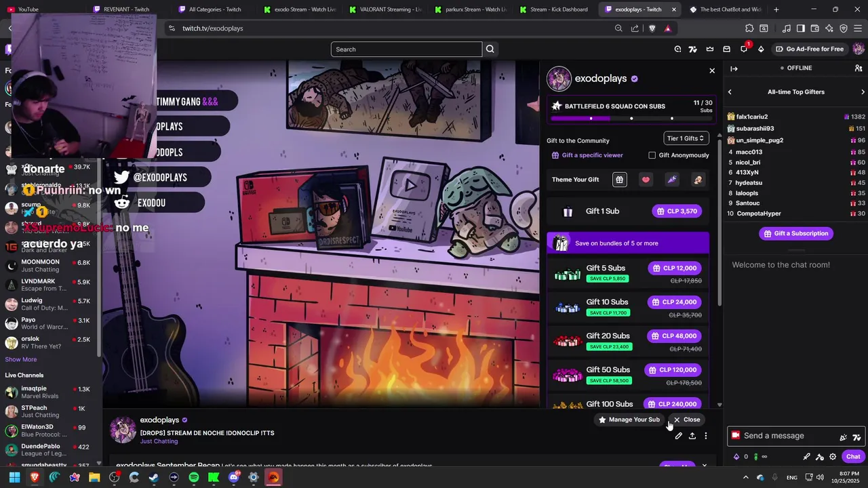This screenshot has width=868, height=488.
Task: Show hidden system tray icons
Action: click(747, 477)
